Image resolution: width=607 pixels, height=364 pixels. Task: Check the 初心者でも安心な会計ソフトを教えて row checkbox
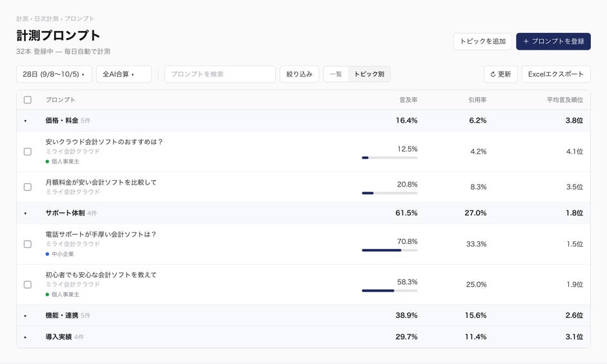coord(28,285)
